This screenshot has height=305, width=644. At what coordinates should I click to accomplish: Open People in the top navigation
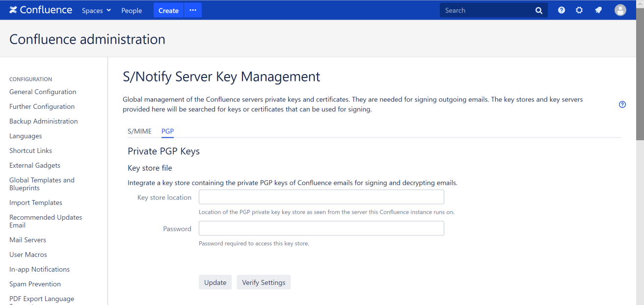click(x=132, y=10)
